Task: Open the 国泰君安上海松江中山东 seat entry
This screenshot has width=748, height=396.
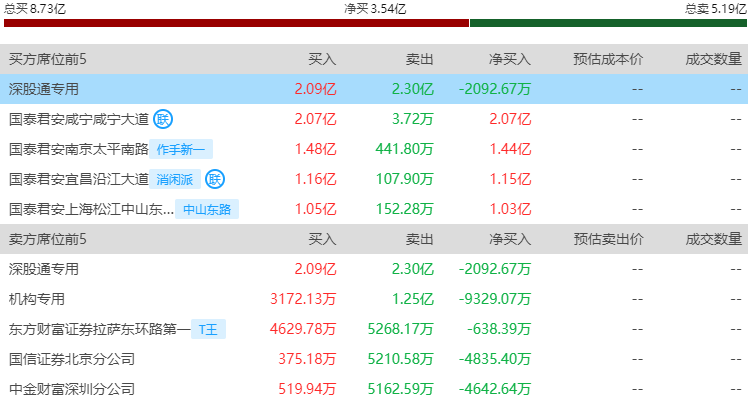Action: [91, 209]
